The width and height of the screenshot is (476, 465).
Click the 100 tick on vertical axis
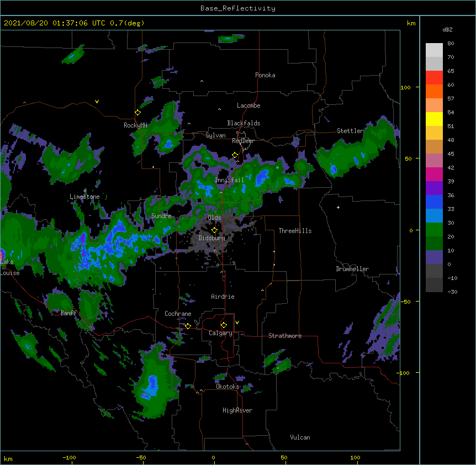(405, 87)
